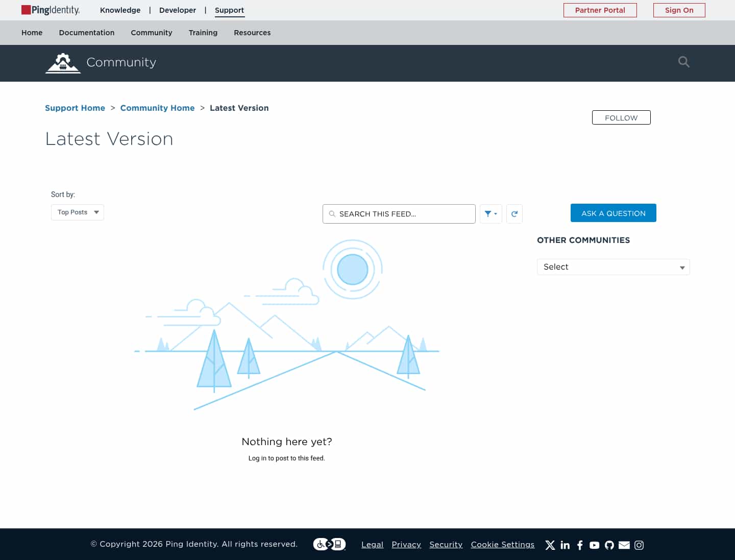Click the Community mountain logo icon
Image resolution: width=735 pixels, height=560 pixels.
coord(63,63)
